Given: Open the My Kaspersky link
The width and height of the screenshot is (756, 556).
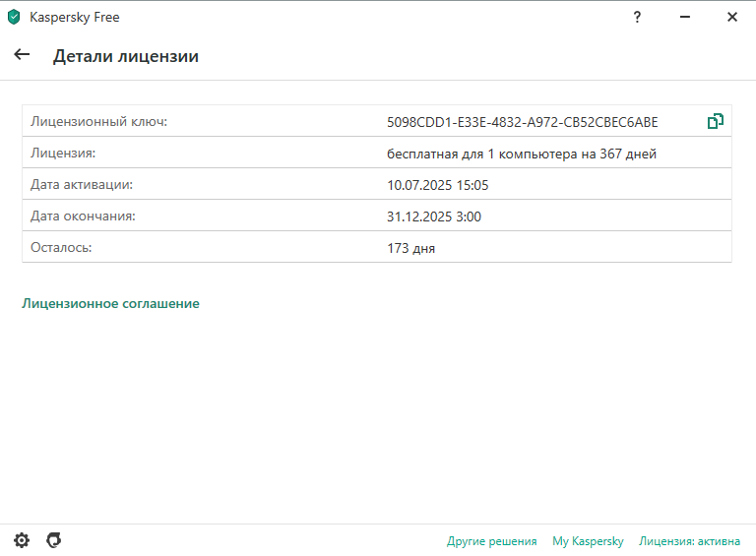Looking at the screenshot, I should coord(588,541).
